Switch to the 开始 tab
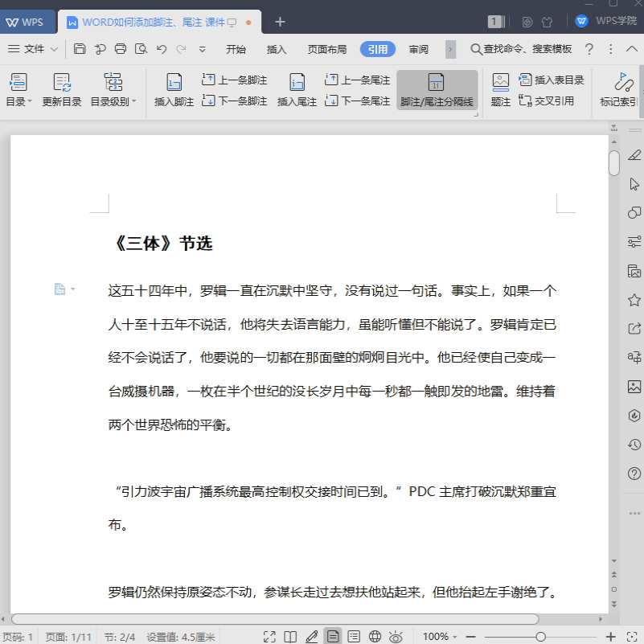 pyautogui.click(x=236, y=49)
